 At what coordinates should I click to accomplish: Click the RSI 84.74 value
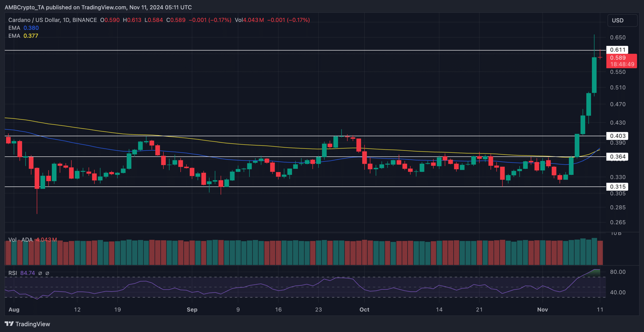point(27,273)
